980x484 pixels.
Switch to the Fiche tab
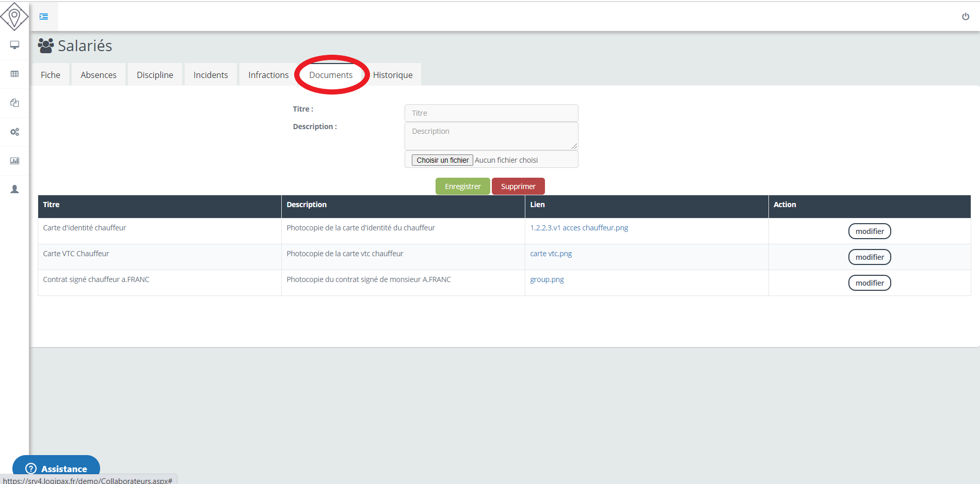click(x=51, y=75)
